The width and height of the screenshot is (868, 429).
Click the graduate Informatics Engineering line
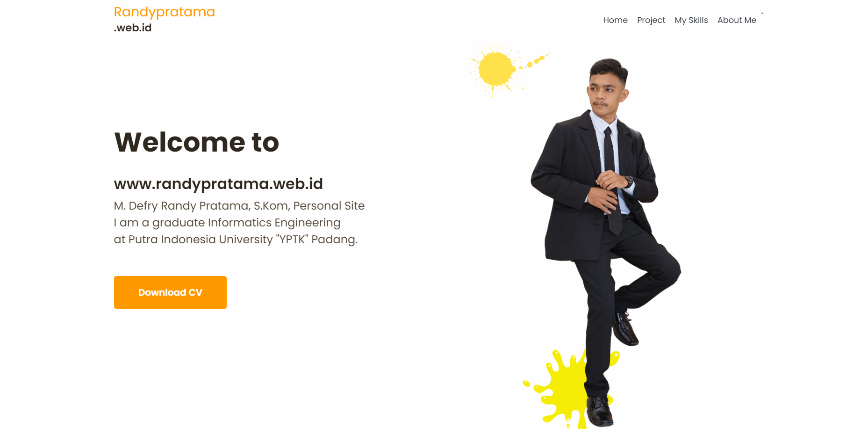click(x=227, y=223)
